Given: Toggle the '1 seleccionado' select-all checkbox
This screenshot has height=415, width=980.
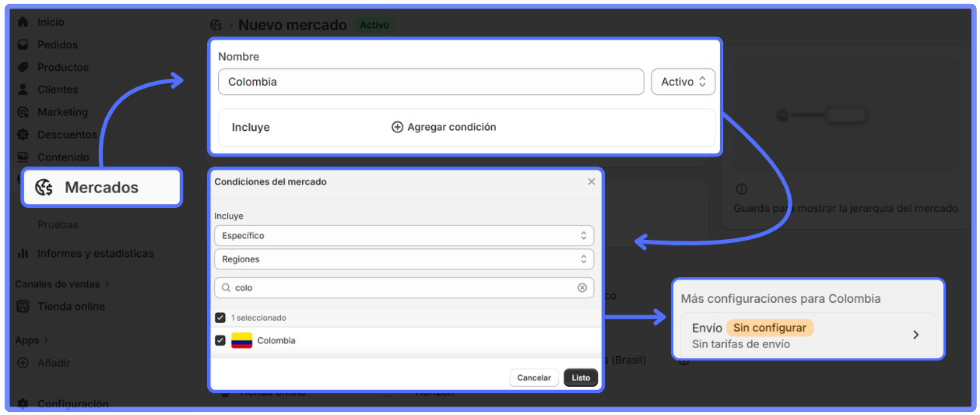Looking at the screenshot, I should (220, 318).
